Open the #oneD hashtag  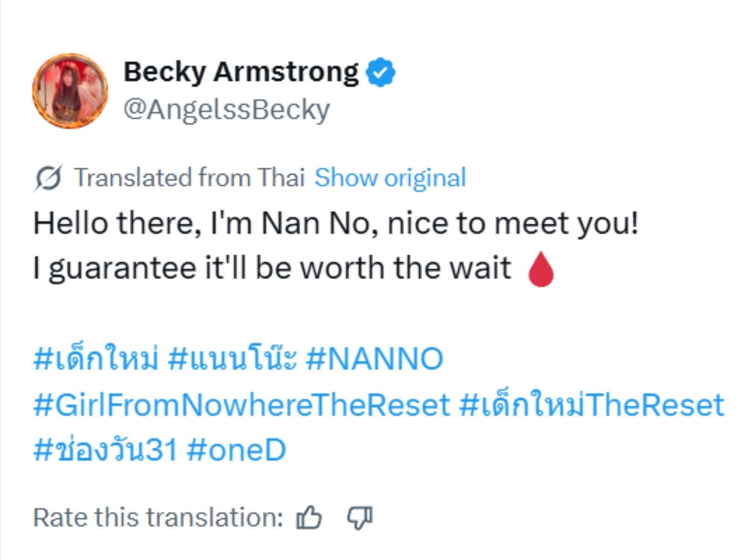(x=236, y=450)
